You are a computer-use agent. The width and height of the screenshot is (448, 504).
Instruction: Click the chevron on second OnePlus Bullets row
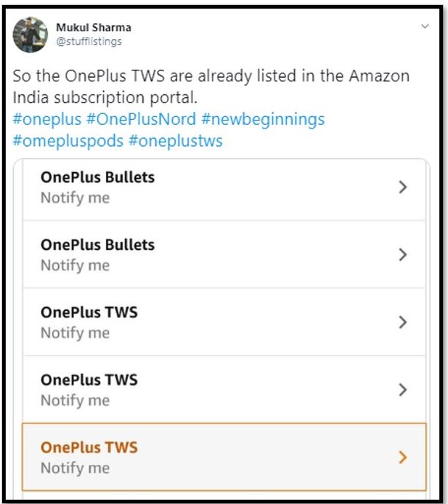point(403,255)
